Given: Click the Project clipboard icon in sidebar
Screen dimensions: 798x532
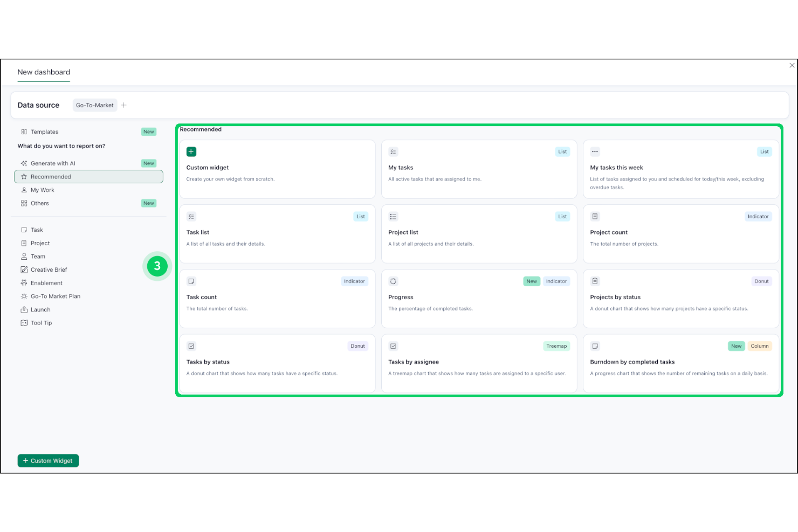Looking at the screenshot, I should click(x=24, y=243).
